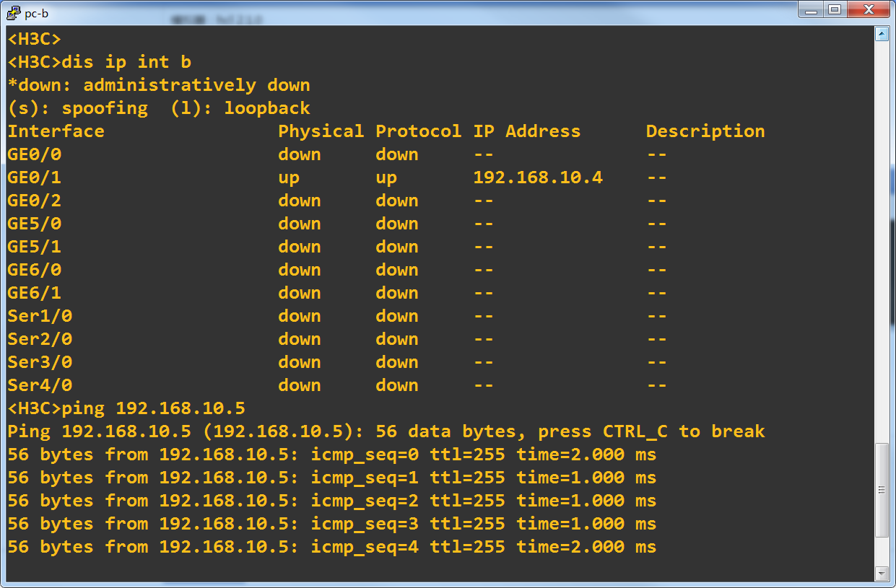The image size is (896, 588).
Task: Click the empty scrollbar track above the thumb
Action: 881,238
